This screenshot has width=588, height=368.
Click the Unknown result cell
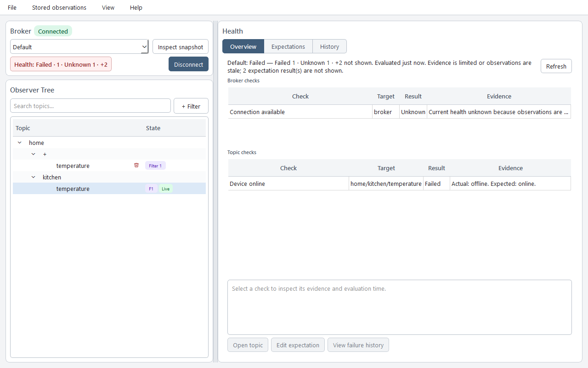tap(413, 112)
